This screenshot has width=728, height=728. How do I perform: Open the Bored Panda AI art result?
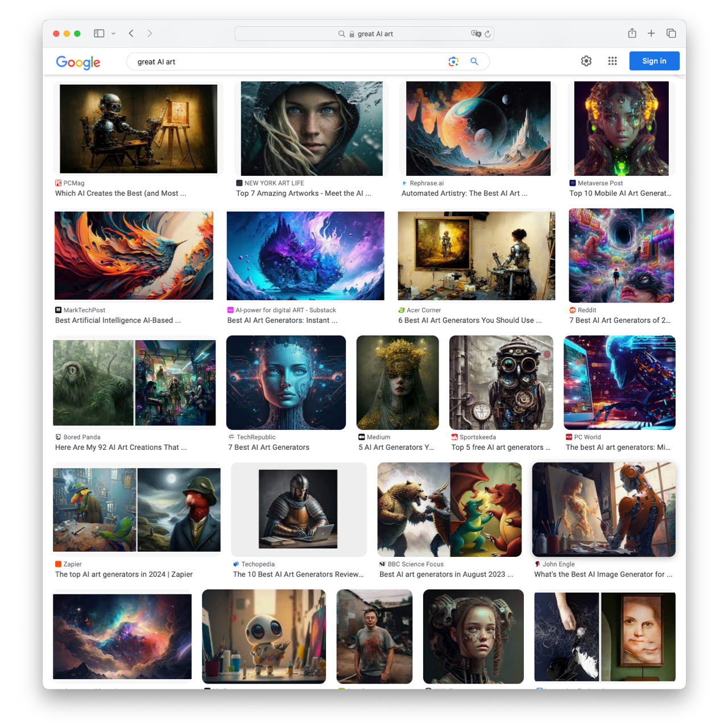[121, 448]
